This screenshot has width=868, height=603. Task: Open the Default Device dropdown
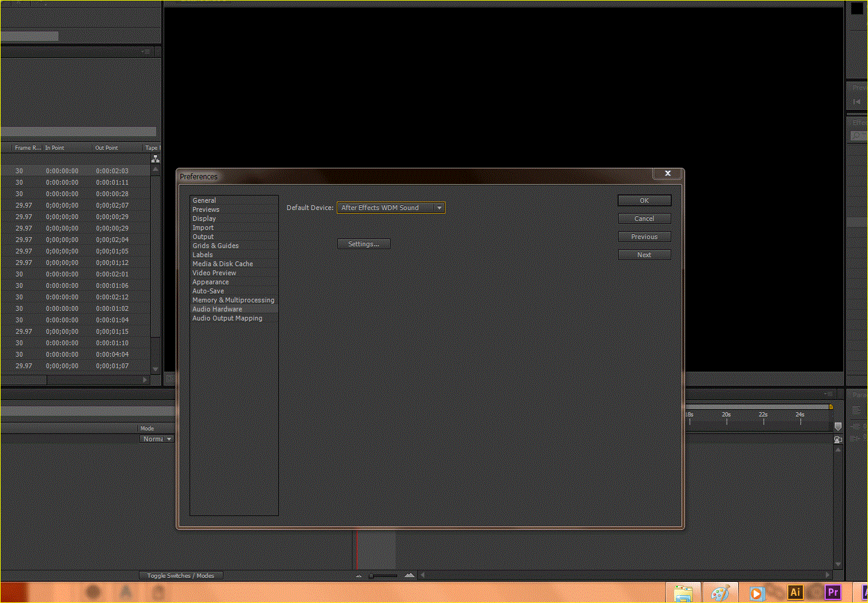(x=391, y=208)
